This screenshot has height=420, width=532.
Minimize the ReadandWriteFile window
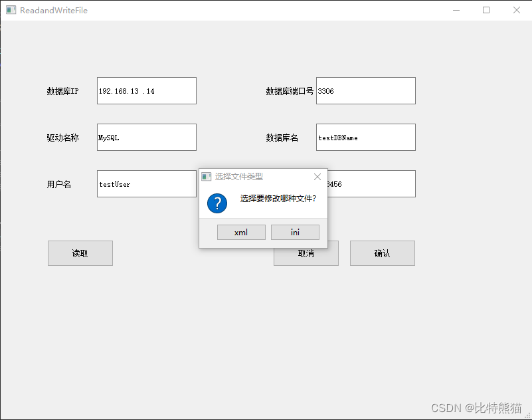[x=456, y=10]
